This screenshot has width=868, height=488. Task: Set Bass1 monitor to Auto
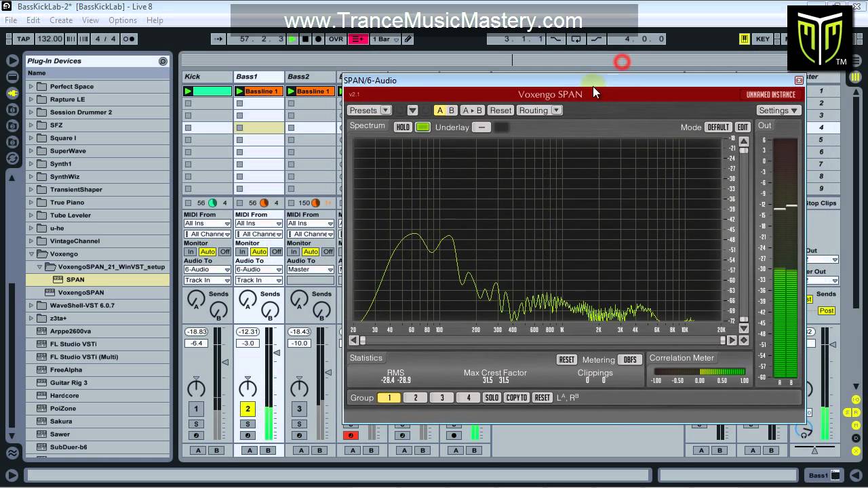pos(259,252)
